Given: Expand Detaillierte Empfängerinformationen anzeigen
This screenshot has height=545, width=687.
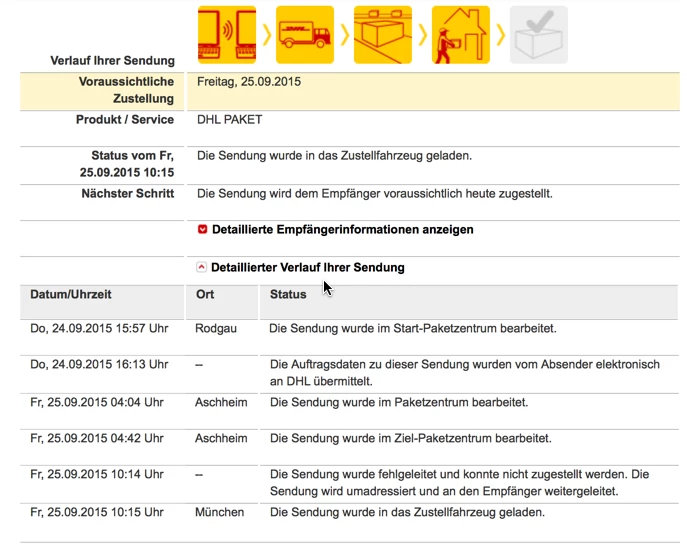Looking at the screenshot, I should pyautogui.click(x=342, y=230).
